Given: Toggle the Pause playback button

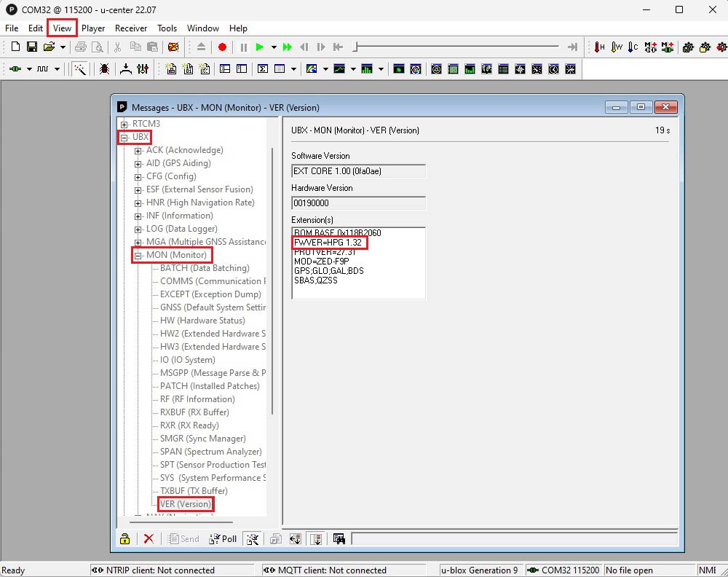Looking at the screenshot, I should click(243, 47).
